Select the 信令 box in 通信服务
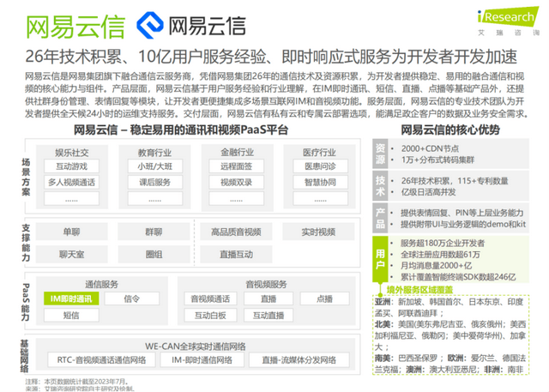This screenshot has width=549, height=392. 131,298
